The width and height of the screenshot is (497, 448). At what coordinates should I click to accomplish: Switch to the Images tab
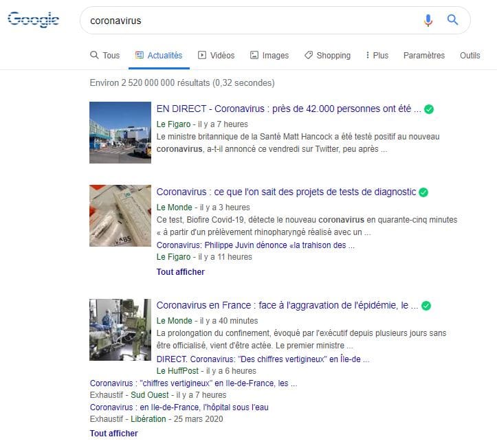269,56
